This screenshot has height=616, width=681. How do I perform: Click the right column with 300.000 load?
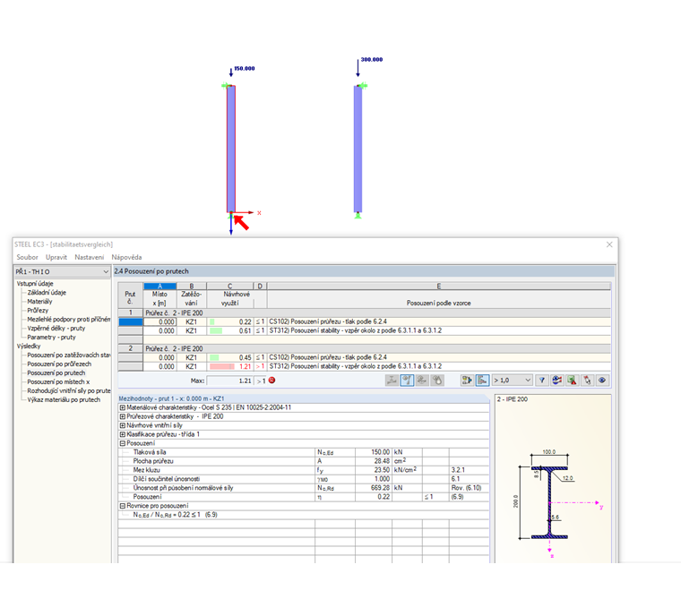point(358,149)
